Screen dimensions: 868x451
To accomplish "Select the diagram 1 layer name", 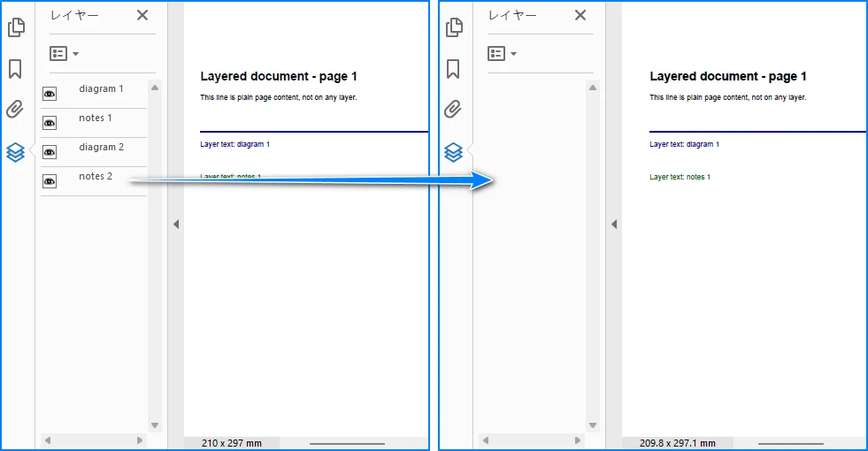I will click(x=101, y=88).
